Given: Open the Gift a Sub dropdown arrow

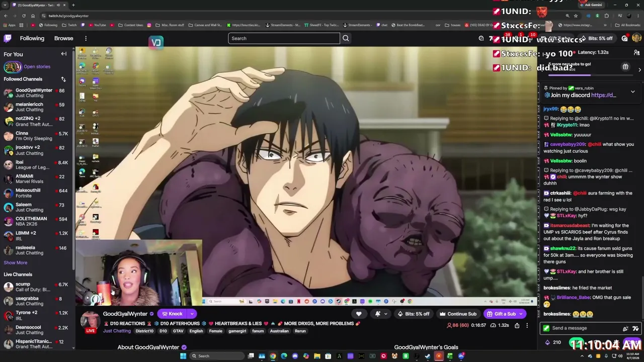Looking at the screenshot, I should 521,314.
